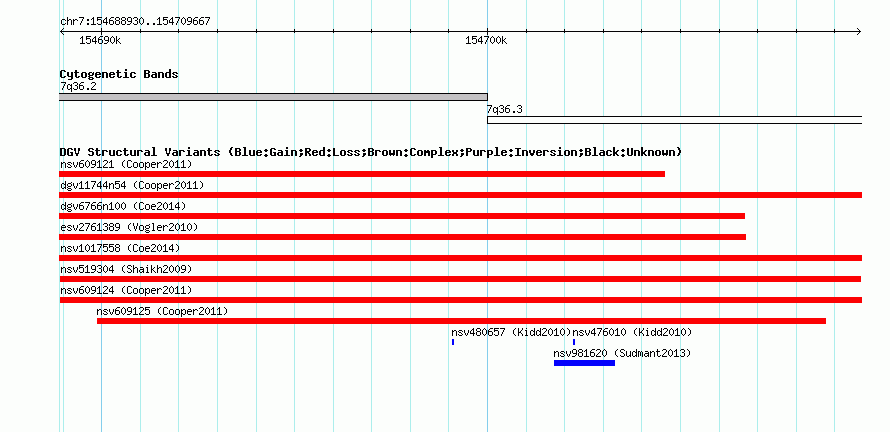Open the nsv476010 (Kidd2010) label

[632, 332]
